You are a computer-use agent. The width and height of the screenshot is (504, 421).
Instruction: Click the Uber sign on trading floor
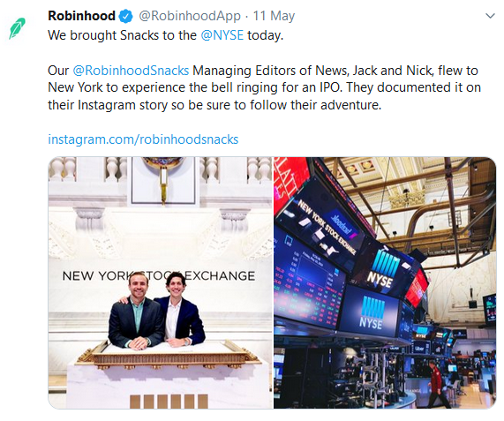pos(419,349)
